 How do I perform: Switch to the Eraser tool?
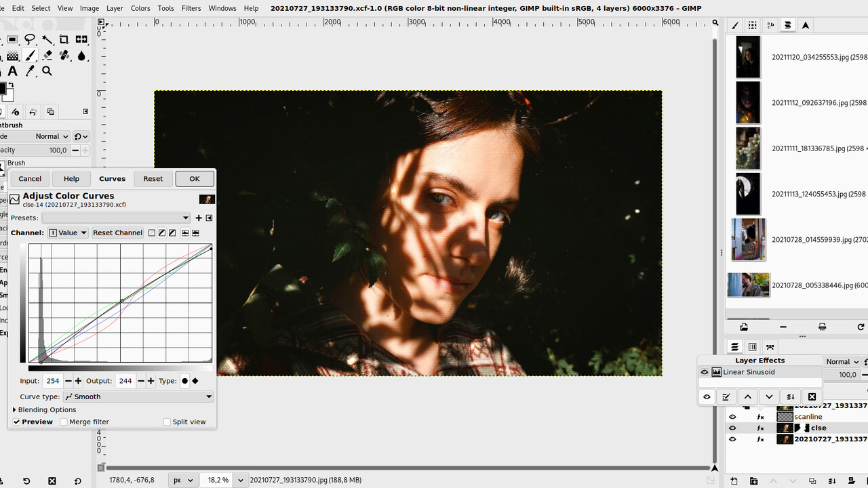pos(47,56)
